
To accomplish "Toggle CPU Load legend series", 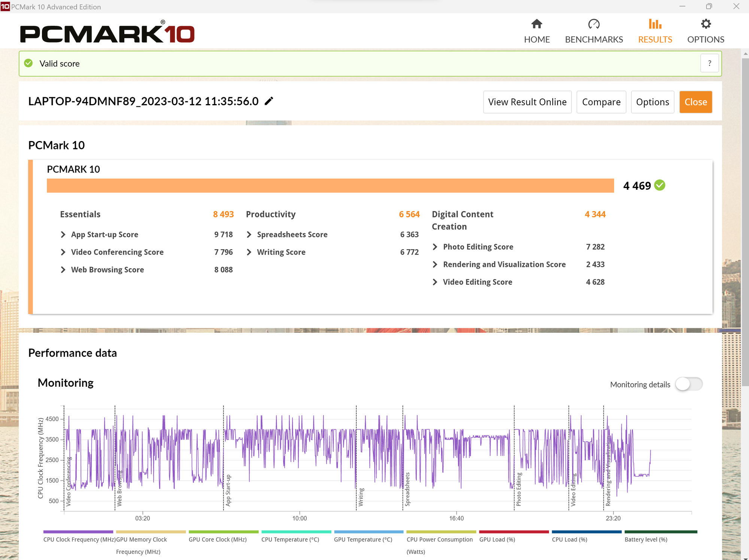I will (586, 537).
